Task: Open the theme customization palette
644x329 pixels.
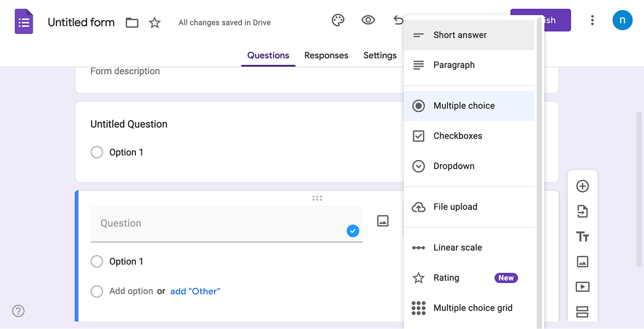Action: [x=338, y=20]
